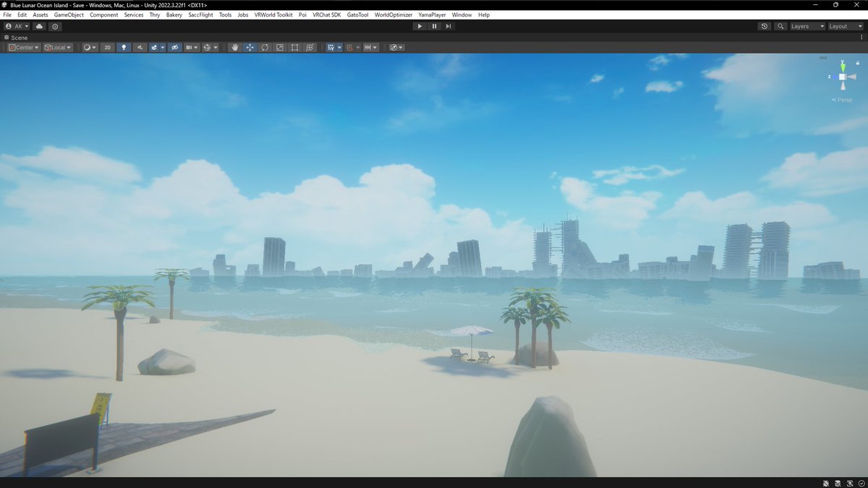Image resolution: width=868 pixels, height=488 pixels.
Task: Open the WorldOptimizer menu
Action: point(393,14)
